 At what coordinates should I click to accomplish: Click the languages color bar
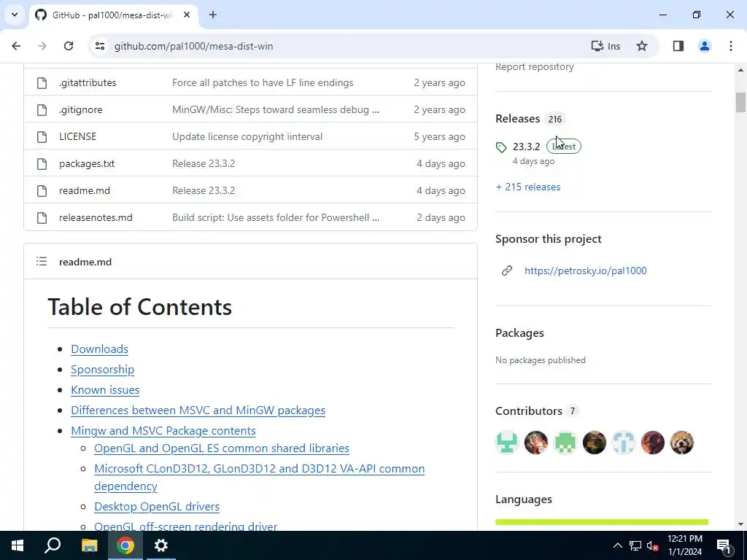[x=602, y=522]
